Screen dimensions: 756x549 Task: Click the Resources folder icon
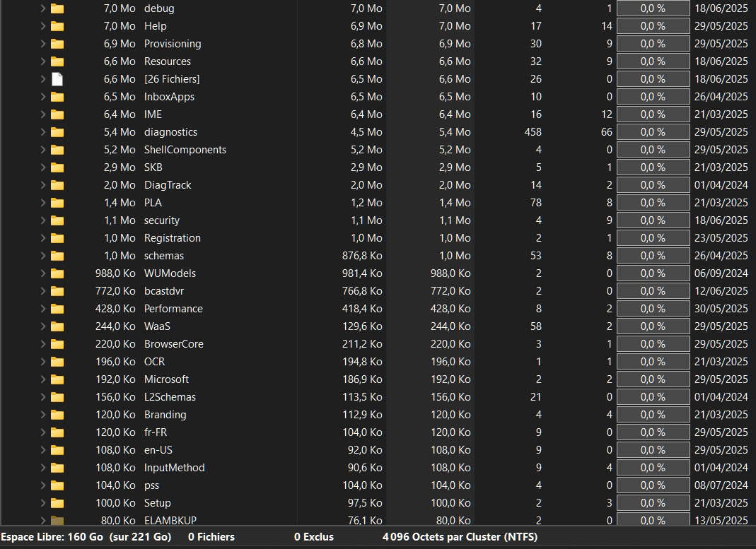(57, 61)
